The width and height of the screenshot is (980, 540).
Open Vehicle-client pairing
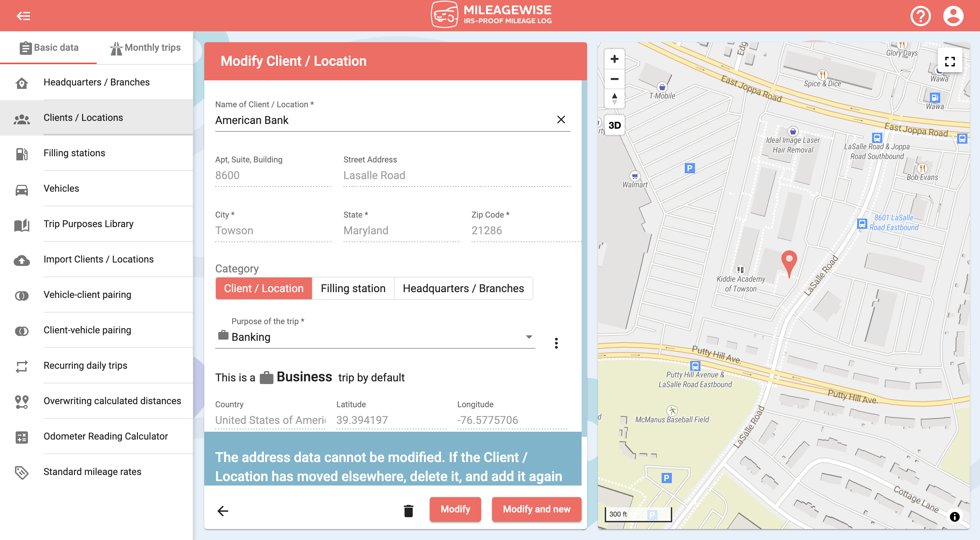97,294
